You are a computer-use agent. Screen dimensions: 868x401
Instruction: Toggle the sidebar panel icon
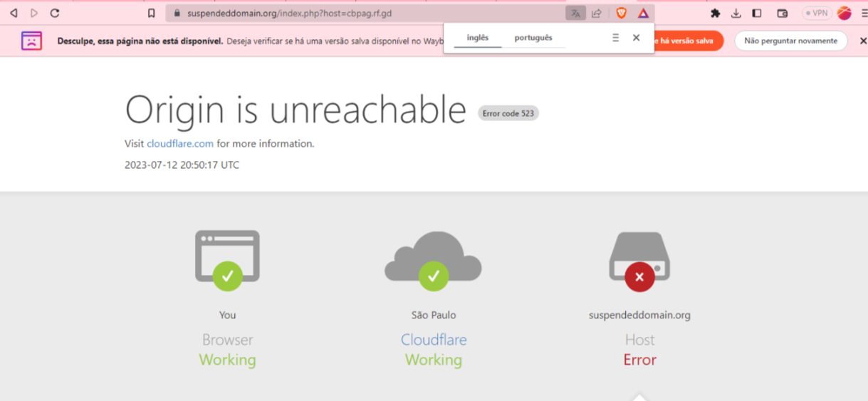757,13
